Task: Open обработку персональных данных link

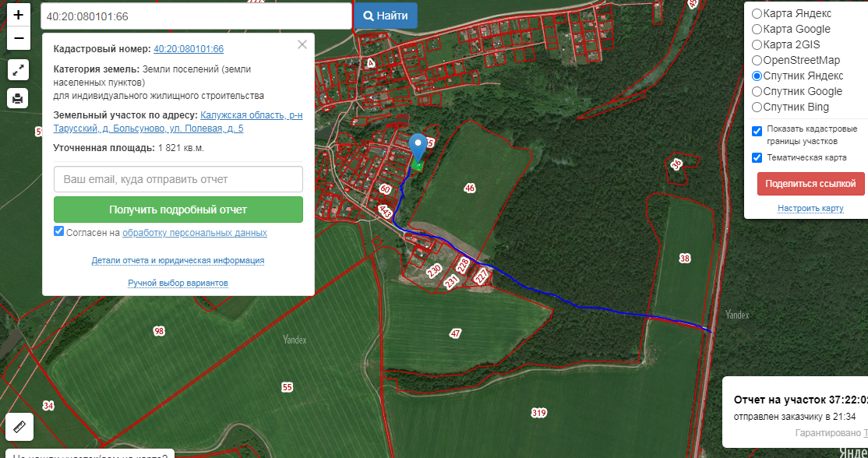Action: [194, 233]
